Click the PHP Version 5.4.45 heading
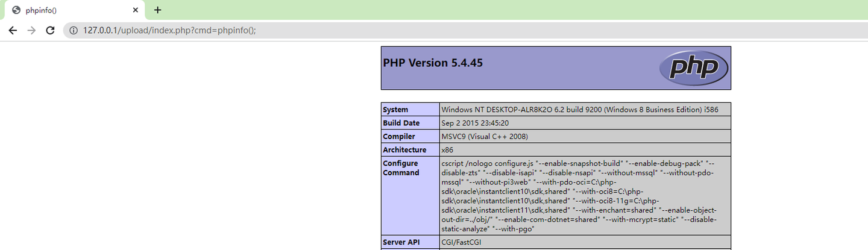The width and height of the screenshot is (868, 250). coord(433,63)
